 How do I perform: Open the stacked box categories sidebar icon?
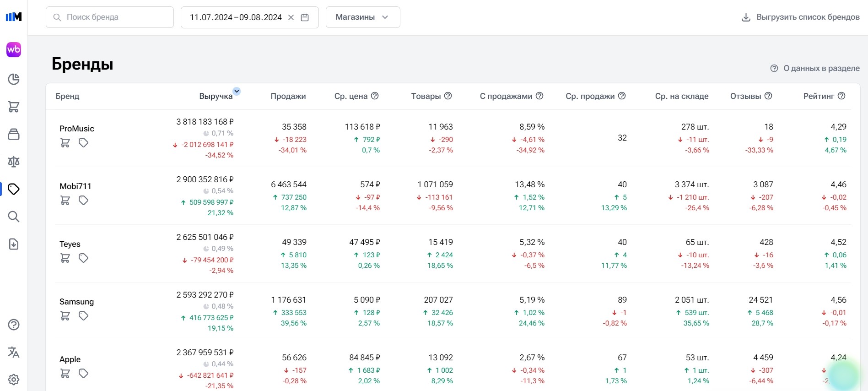tap(14, 134)
